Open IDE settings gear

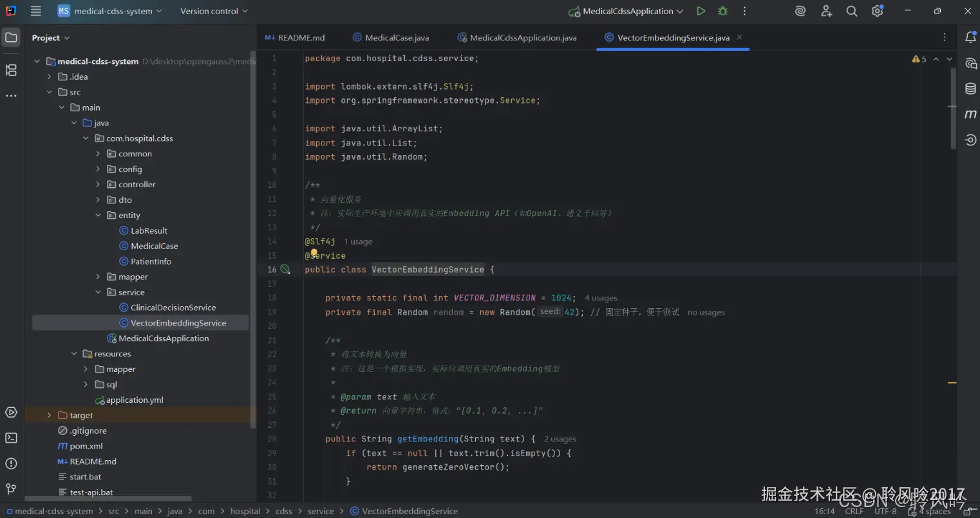click(877, 11)
